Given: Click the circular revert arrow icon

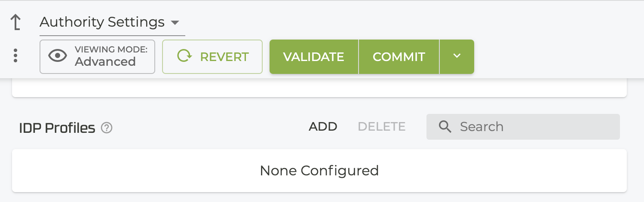Looking at the screenshot, I should point(185,56).
